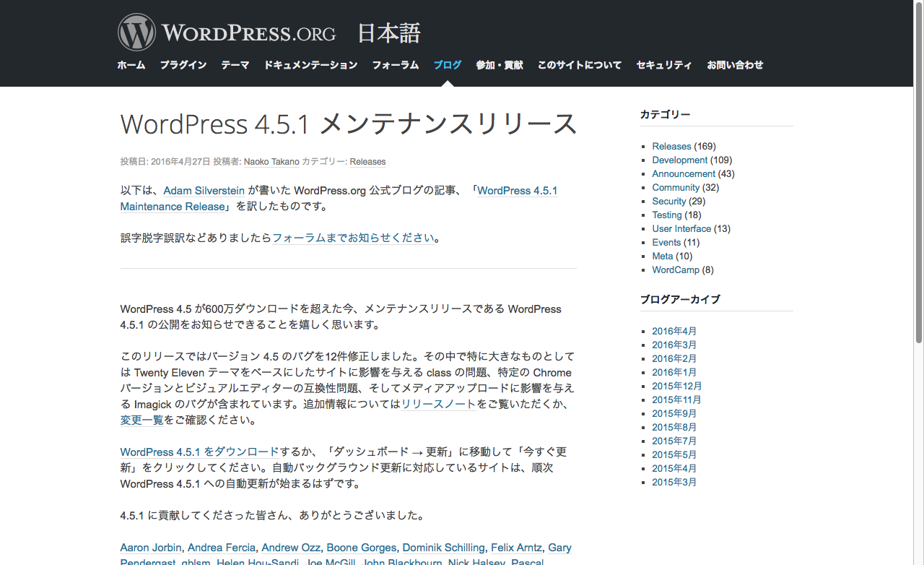Open contributor Aaron Jorbin's profile
The image size is (924, 565).
151,548
